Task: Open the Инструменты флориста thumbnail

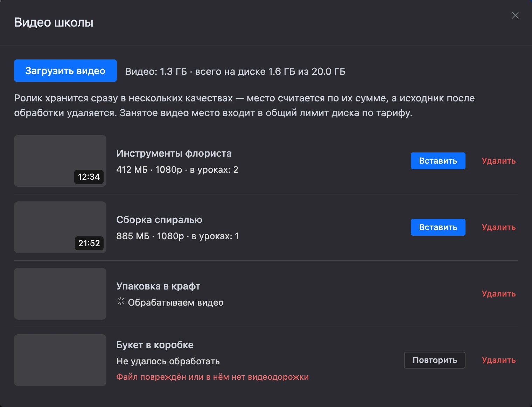Action: click(x=60, y=161)
